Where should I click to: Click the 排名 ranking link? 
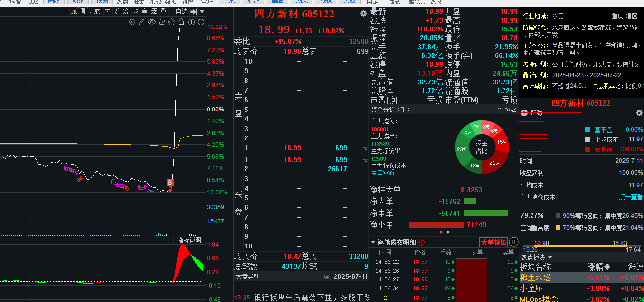point(511,110)
